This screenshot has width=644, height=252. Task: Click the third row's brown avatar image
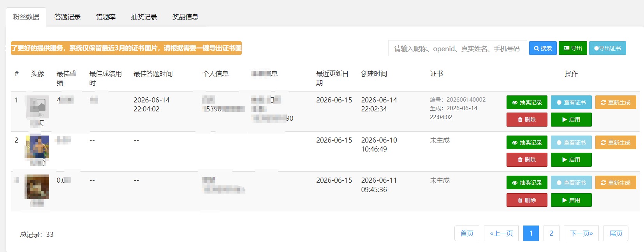(x=37, y=187)
